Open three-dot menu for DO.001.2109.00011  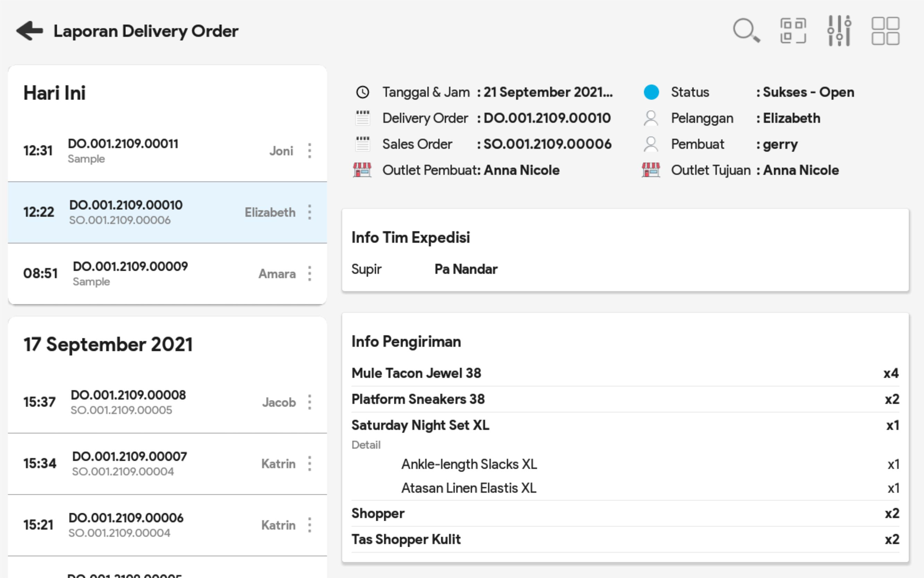click(309, 150)
